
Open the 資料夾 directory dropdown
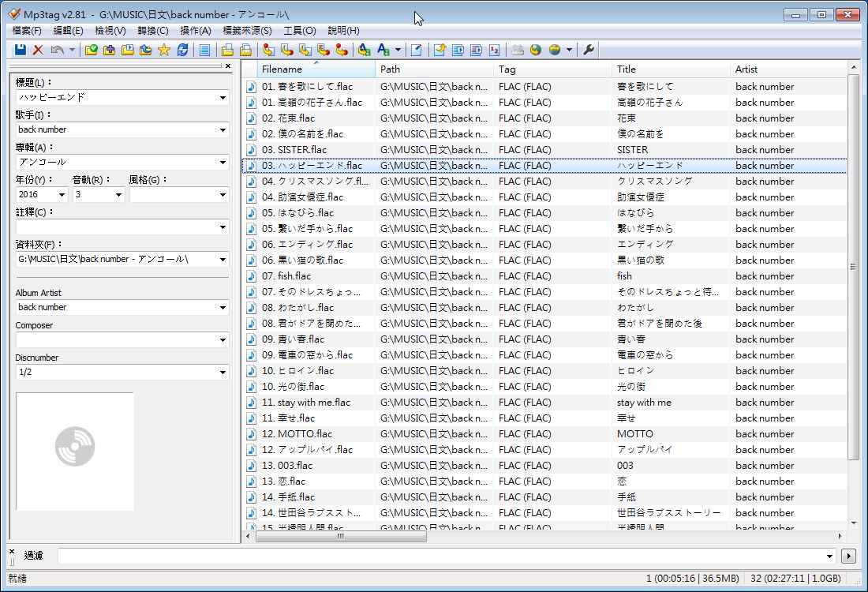coord(223,259)
